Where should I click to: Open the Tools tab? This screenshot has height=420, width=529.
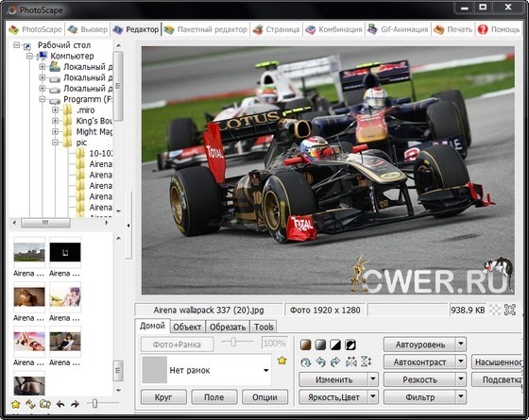(264, 327)
